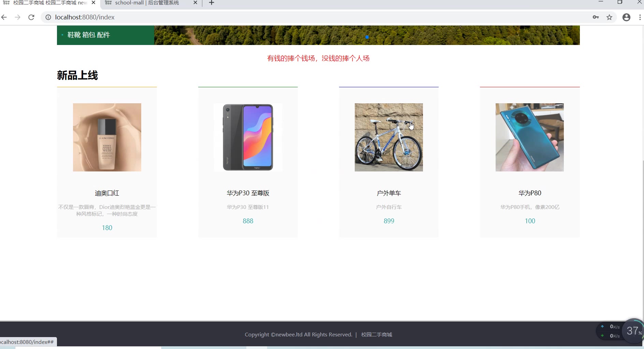
Task: Switch to school-mall 后台管理系统 tab
Action: (x=147, y=3)
